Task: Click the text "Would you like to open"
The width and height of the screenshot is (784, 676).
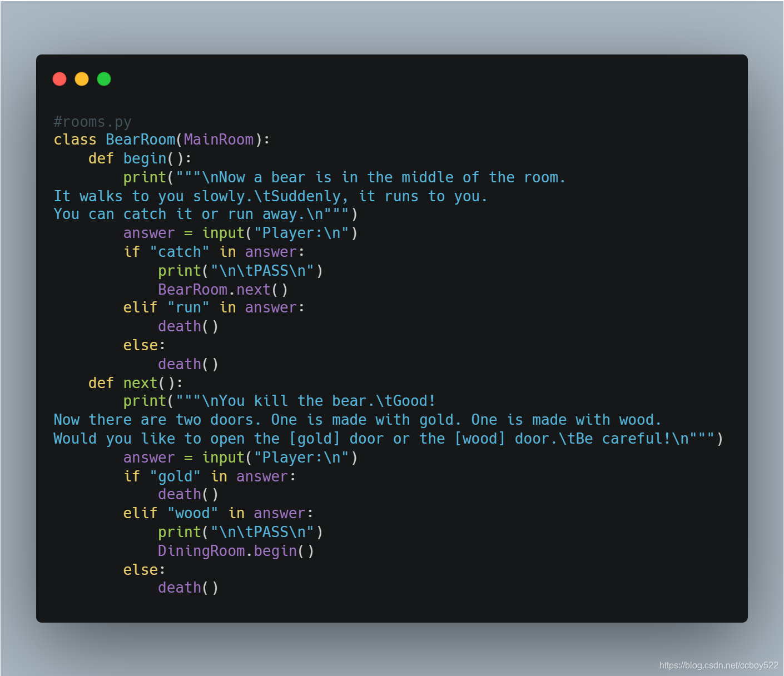Action: point(149,439)
